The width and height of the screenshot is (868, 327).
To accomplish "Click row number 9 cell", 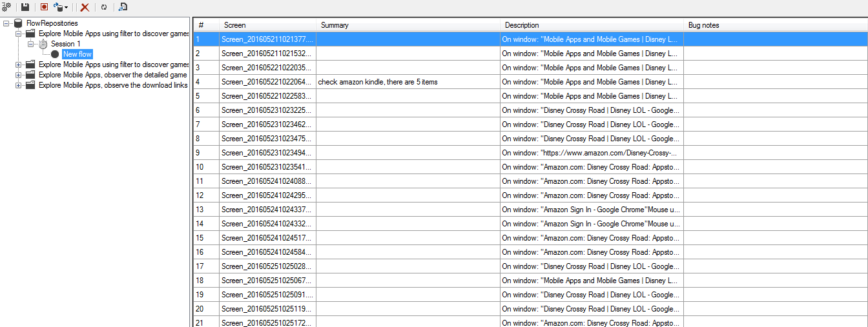I will tap(206, 153).
